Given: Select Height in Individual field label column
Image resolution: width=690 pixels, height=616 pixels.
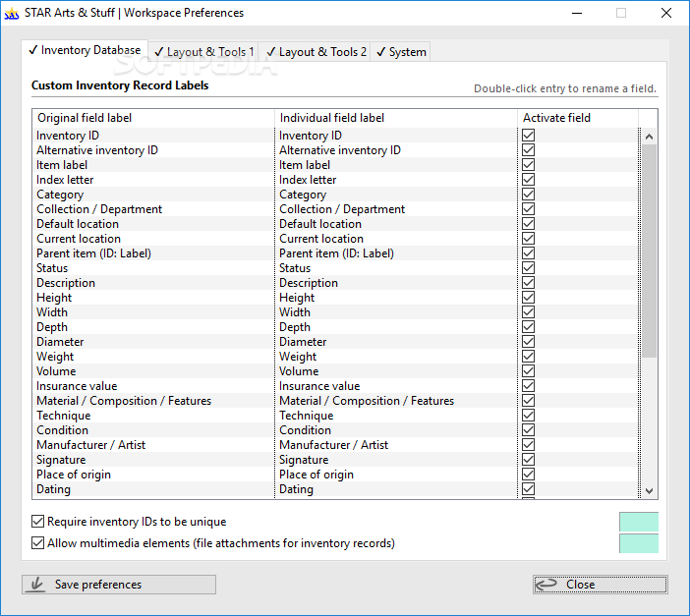Looking at the screenshot, I should [297, 298].
